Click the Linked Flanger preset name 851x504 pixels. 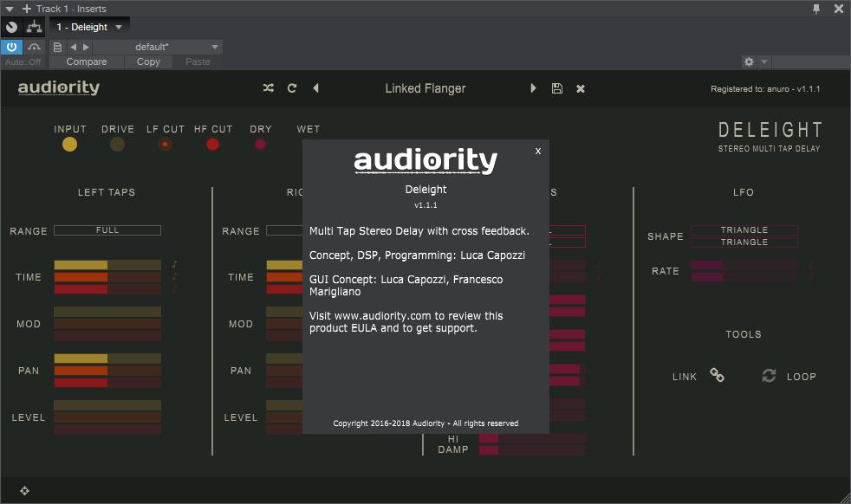pos(425,88)
